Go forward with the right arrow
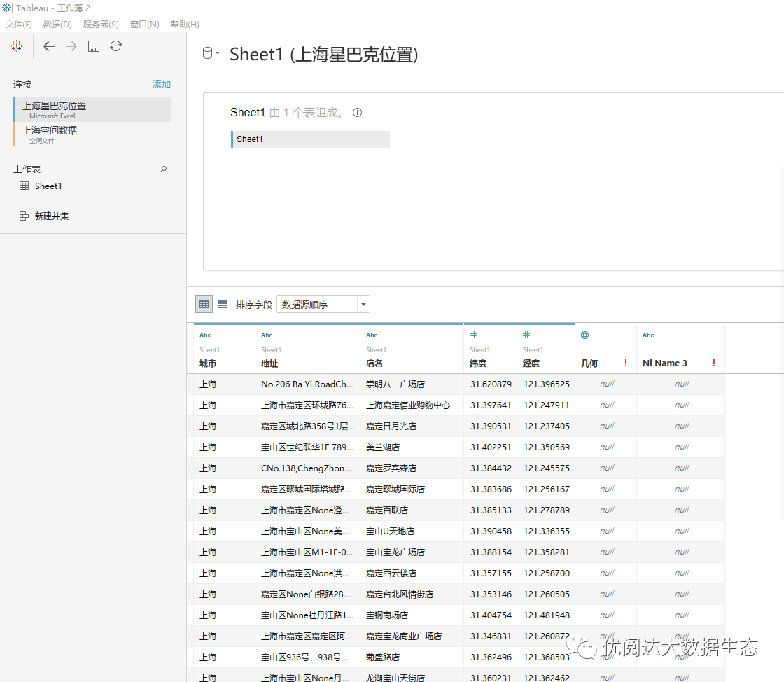This screenshot has height=682, width=784. (x=71, y=46)
